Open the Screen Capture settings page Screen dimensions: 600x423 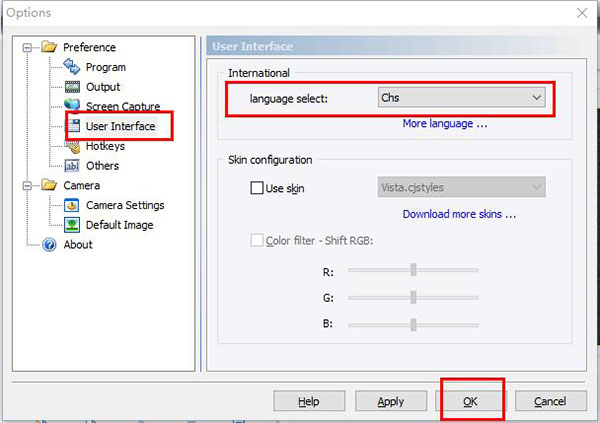[x=123, y=106]
